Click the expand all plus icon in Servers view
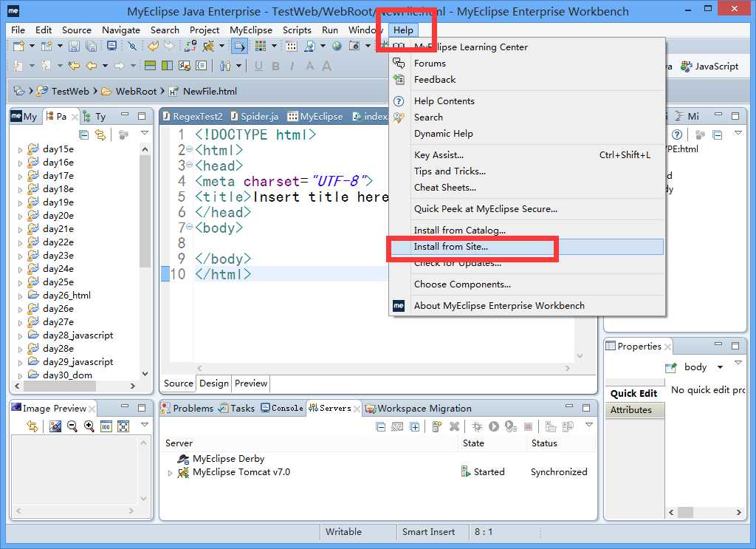The image size is (756, 549). [x=415, y=426]
